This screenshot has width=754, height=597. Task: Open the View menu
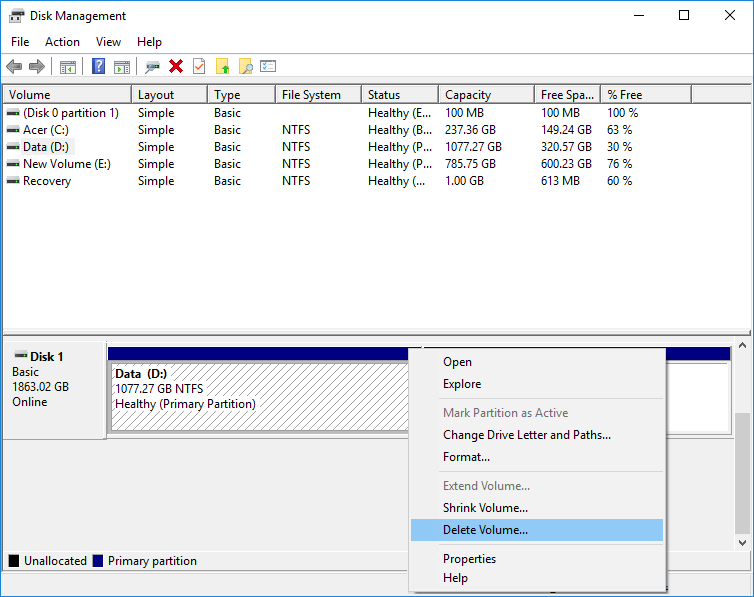pos(108,42)
